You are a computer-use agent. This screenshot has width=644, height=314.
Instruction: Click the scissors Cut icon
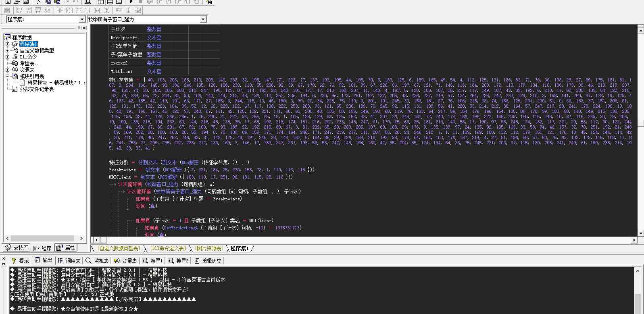[38, 2]
